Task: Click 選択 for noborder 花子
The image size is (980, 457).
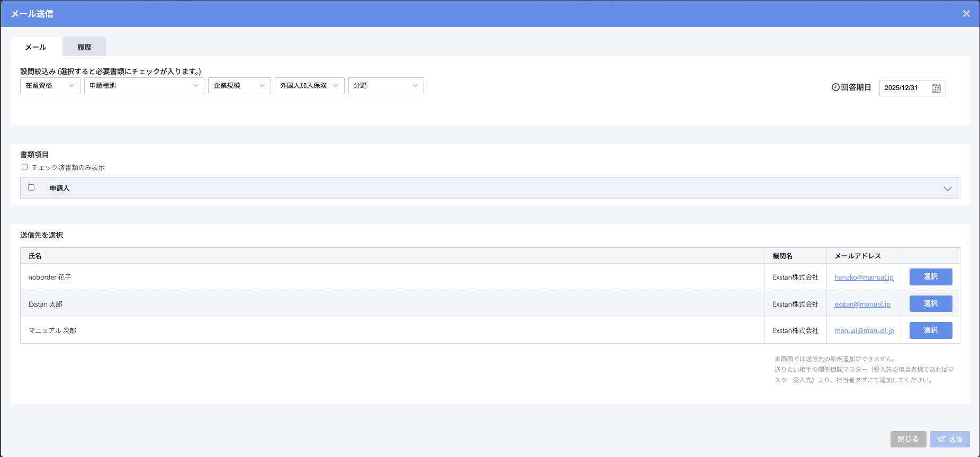Action: [930, 277]
